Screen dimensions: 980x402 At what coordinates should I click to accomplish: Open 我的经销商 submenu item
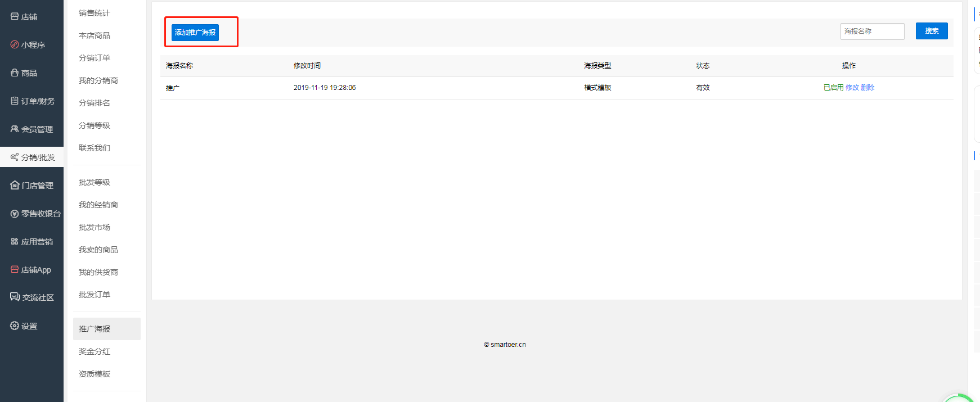pyautogui.click(x=98, y=205)
